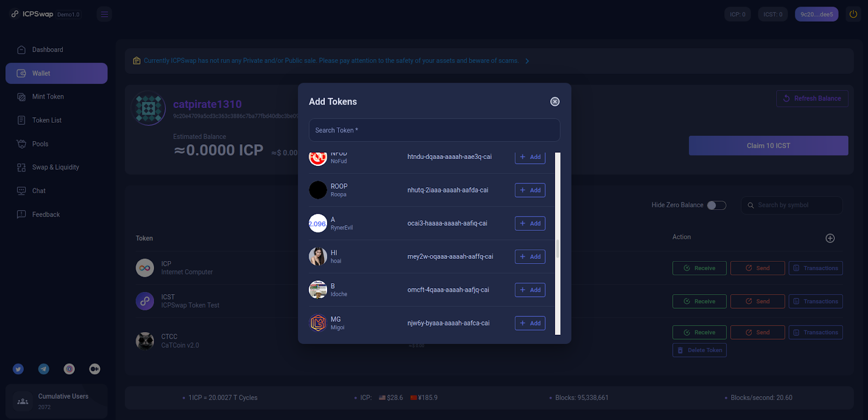Add the RynerEvil token A
The width and height of the screenshot is (868, 420).
coord(530,224)
